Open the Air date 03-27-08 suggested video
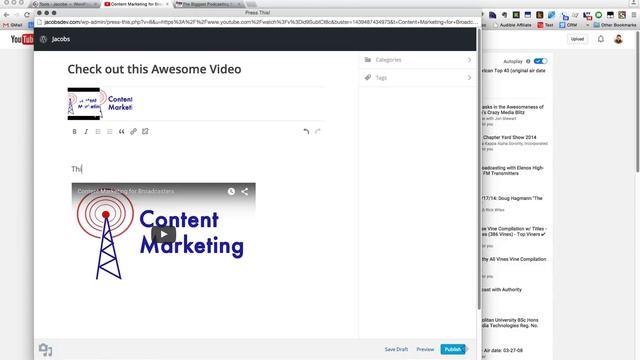Viewport: 640px width, 360px height. [x=503, y=351]
